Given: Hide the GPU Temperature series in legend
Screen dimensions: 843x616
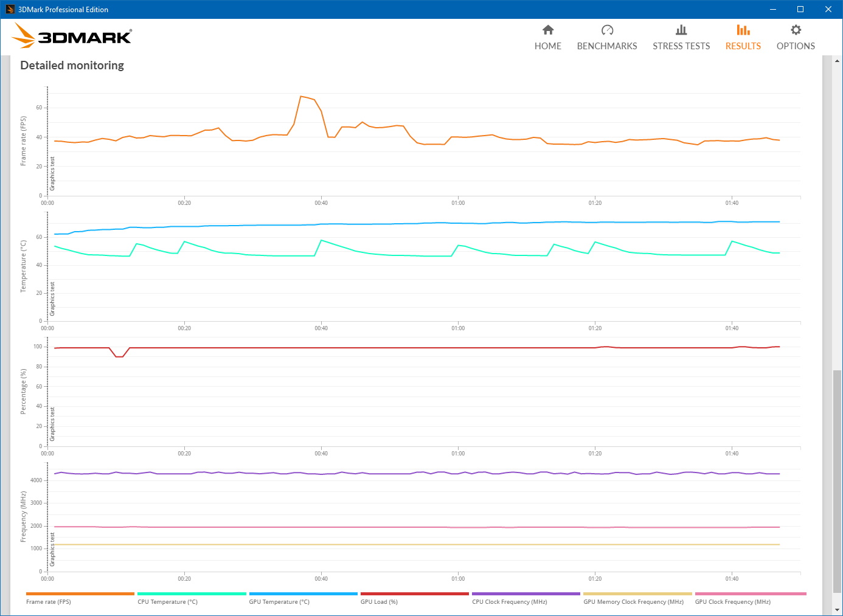Looking at the screenshot, I should click(x=279, y=601).
